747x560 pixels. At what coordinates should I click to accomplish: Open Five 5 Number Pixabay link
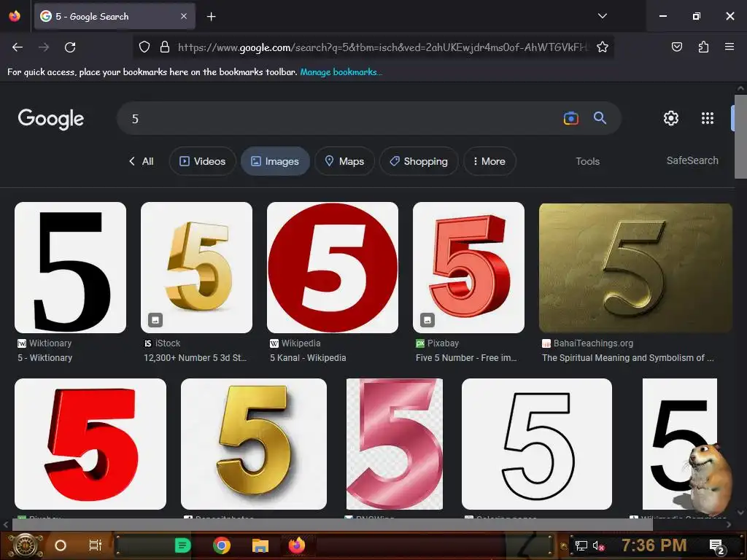[466, 357]
